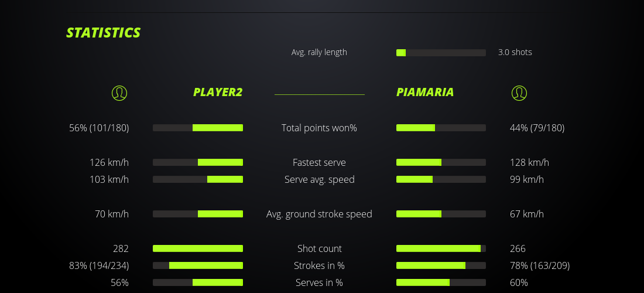Click PIAMARIA's Serves in % bar
The image size is (644, 293).
pyautogui.click(x=441, y=282)
